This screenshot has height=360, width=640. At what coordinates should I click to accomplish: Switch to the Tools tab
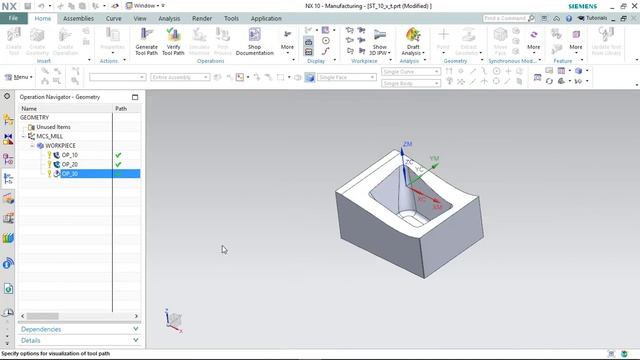click(x=231, y=18)
